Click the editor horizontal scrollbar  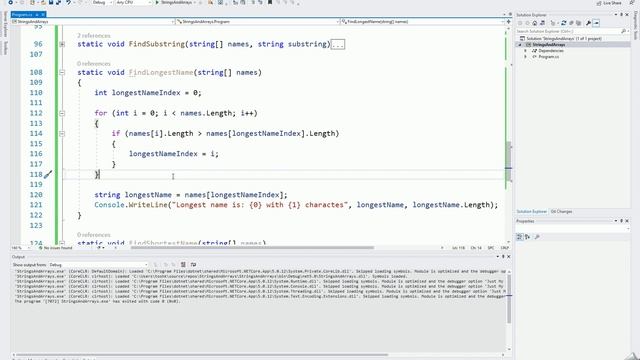[252, 248]
